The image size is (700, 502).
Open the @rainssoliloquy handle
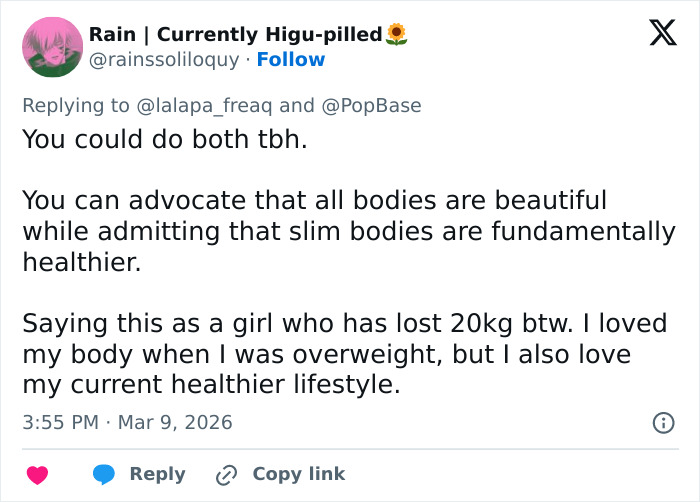164,60
